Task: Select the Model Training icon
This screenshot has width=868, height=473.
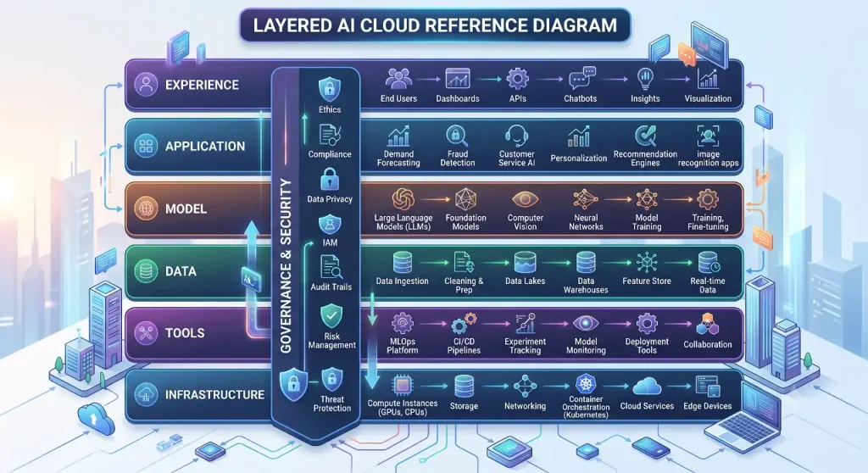Action: pyautogui.click(x=647, y=199)
